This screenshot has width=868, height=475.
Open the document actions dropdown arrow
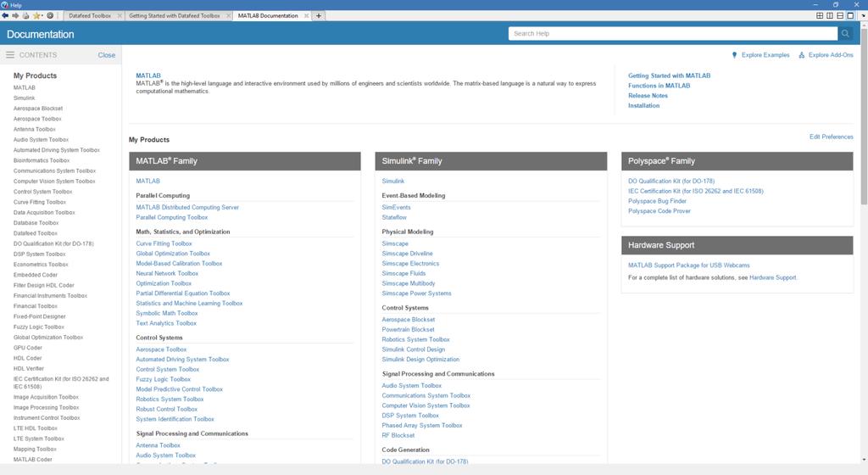point(862,15)
